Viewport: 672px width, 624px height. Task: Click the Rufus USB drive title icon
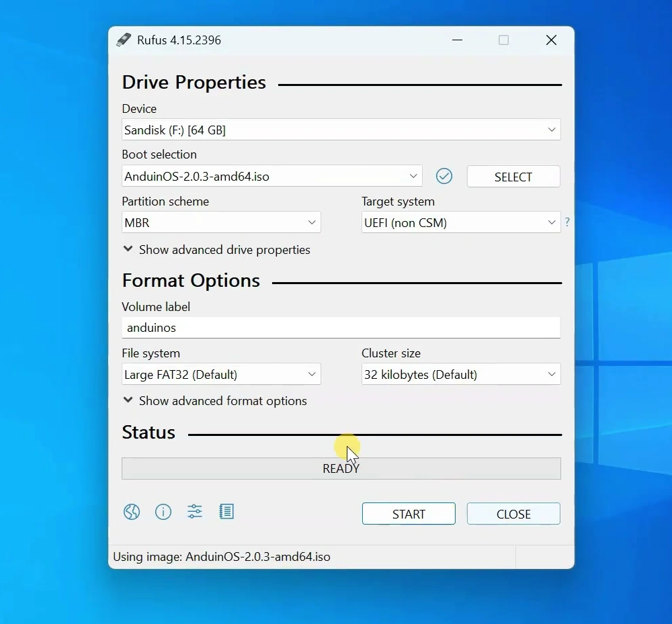click(124, 40)
